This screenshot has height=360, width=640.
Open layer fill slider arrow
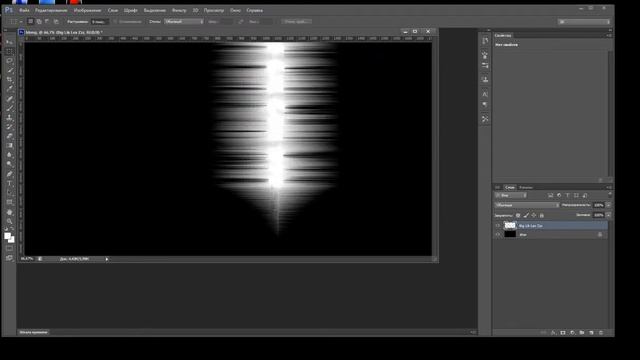coord(608,215)
